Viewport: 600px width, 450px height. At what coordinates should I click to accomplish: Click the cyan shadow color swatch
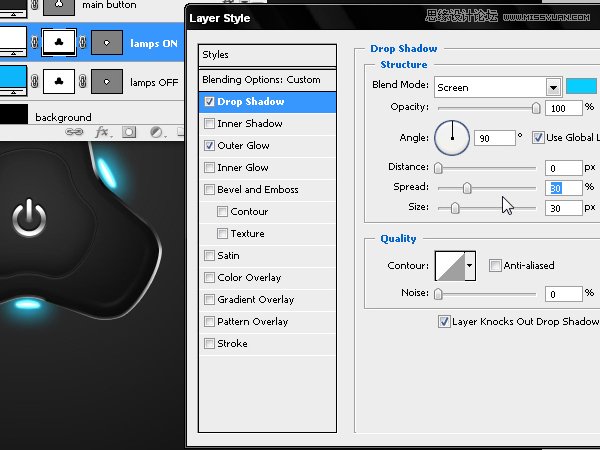[x=581, y=86]
